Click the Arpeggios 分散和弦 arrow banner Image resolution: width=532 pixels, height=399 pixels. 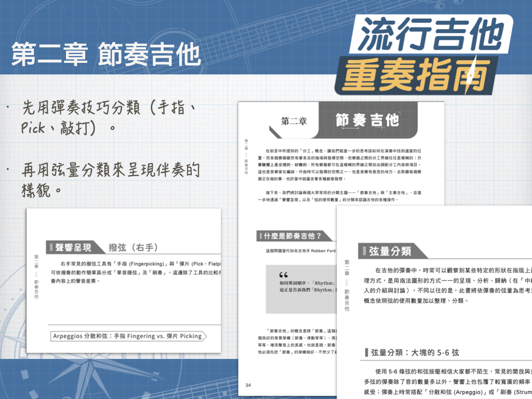tap(127, 336)
